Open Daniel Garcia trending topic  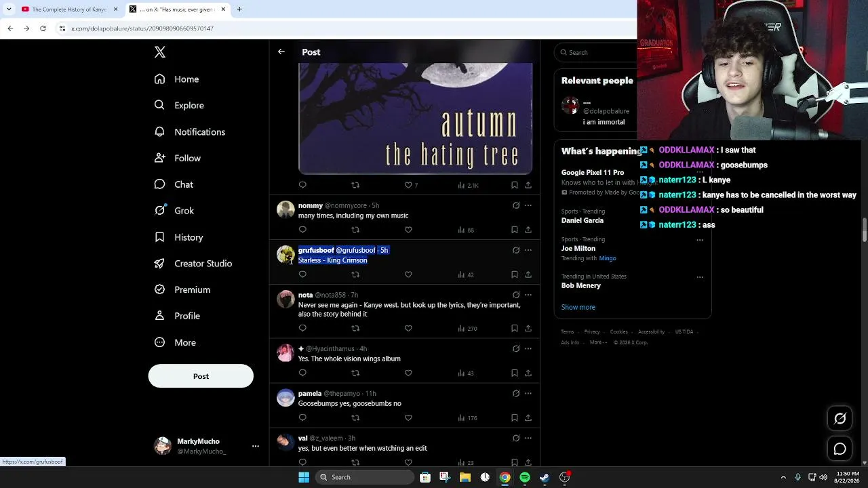(583, 220)
